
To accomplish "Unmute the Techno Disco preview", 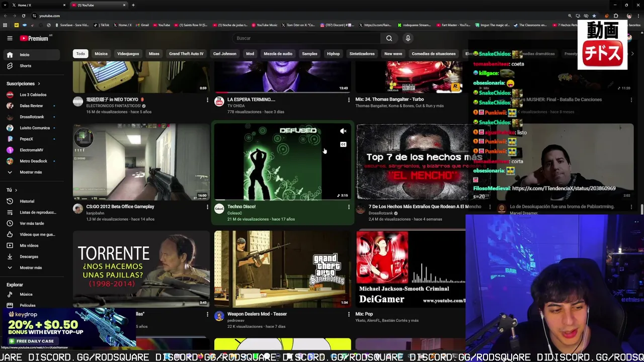I will pyautogui.click(x=343, y=131).
